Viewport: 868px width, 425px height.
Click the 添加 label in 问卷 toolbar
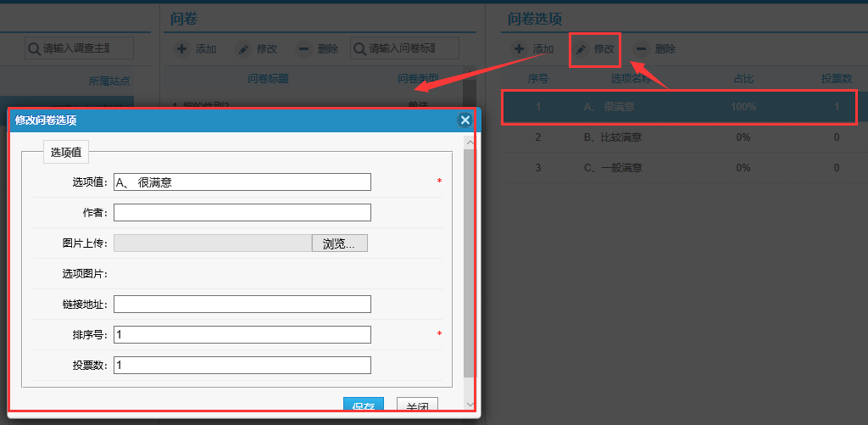[206, 48]
